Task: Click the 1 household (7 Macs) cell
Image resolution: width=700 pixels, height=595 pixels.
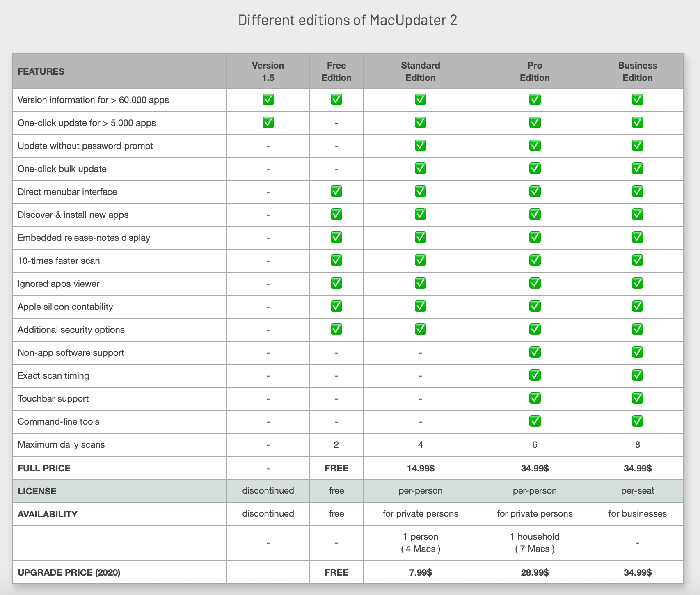Action: [535, 542]
